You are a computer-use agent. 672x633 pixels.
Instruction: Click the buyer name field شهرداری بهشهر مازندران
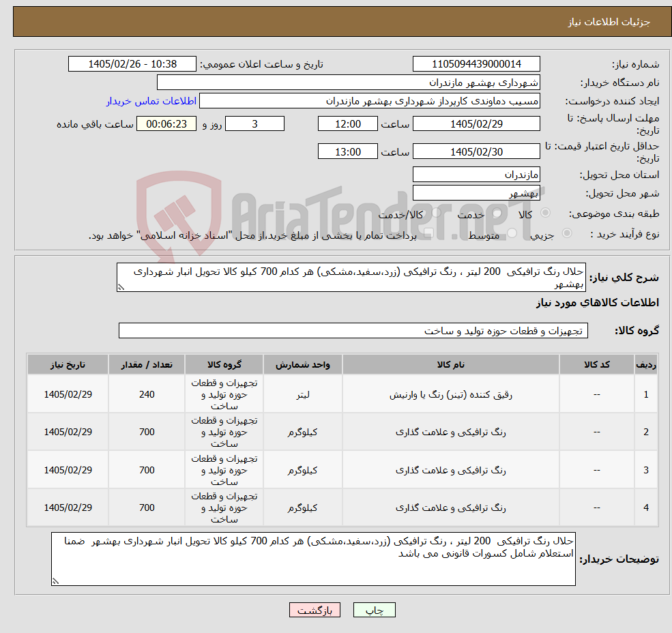click(349, 83)
